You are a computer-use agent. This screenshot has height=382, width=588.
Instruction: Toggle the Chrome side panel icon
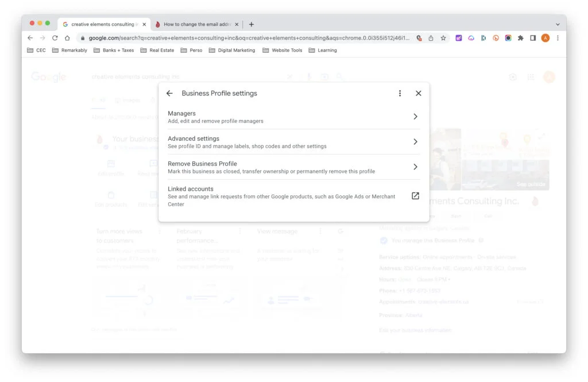[533, 38]
